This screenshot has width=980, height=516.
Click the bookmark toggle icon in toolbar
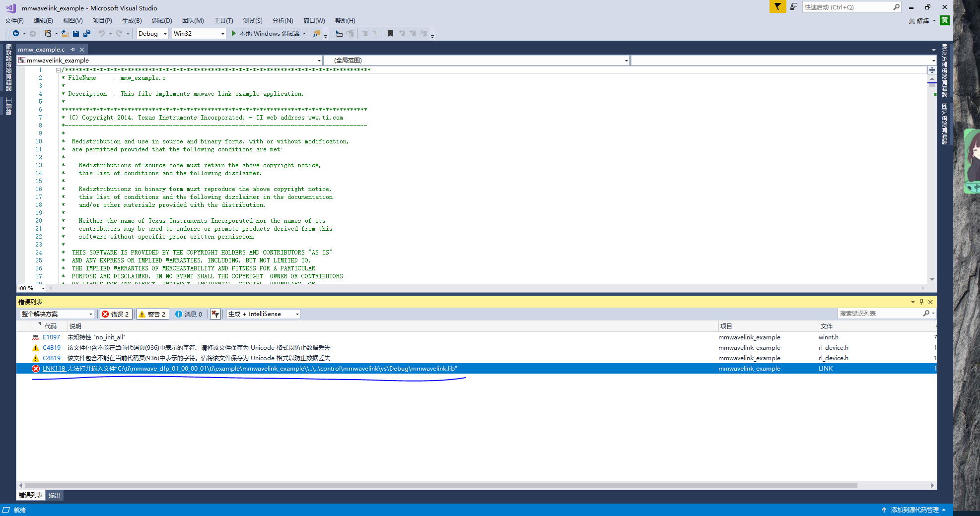[x=390, y=34]
